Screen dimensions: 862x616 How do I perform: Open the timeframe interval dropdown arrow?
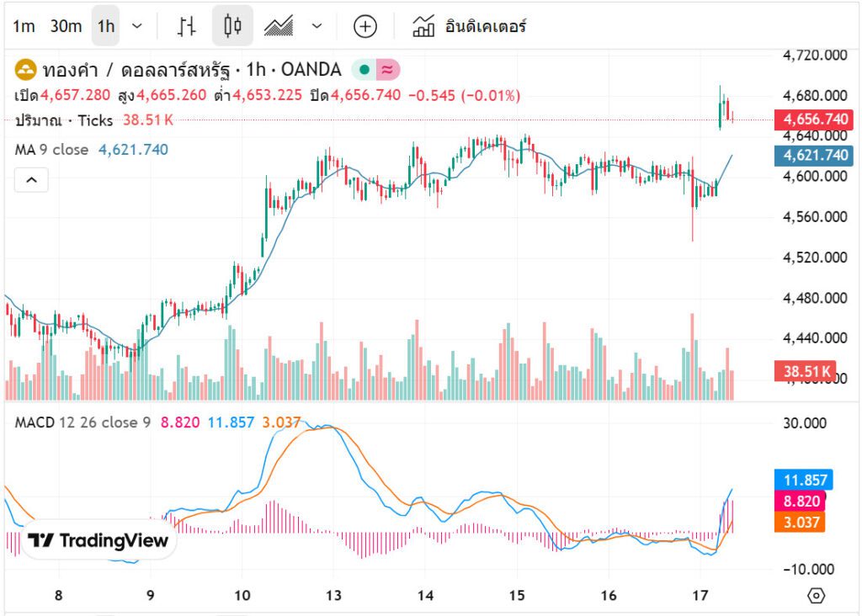pyautogui.click(x=138, y=26)
